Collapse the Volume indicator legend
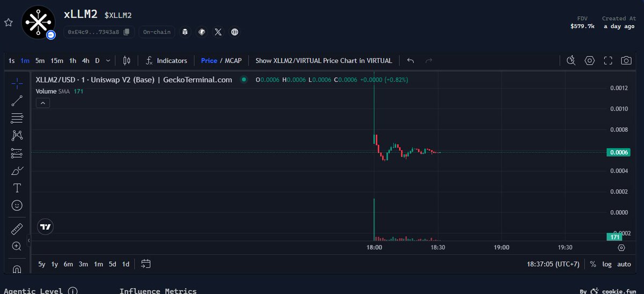The width and height of the screenshot is (644, 294). pyautogui.click(x=43, y=102)
